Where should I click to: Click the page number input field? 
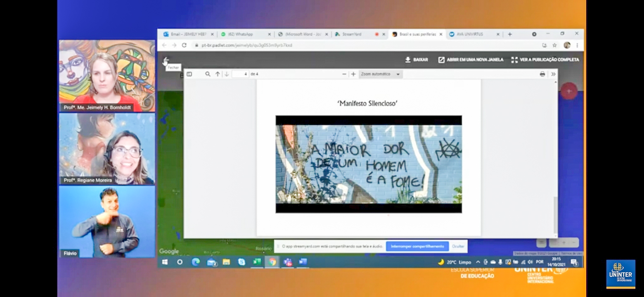[240, 74]
